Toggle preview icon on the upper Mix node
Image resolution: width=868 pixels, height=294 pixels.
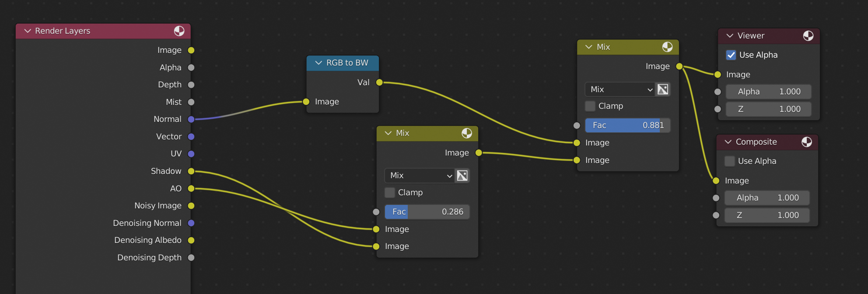click(x=667, y=47)
